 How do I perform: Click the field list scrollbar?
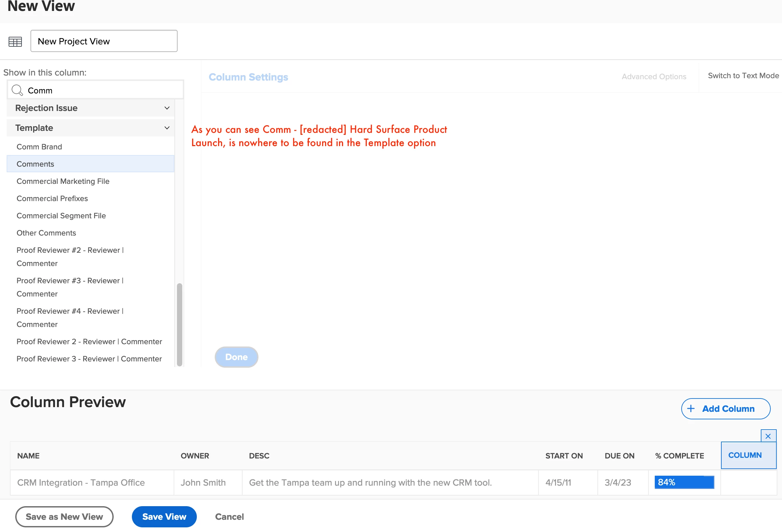tap(179, 324)
